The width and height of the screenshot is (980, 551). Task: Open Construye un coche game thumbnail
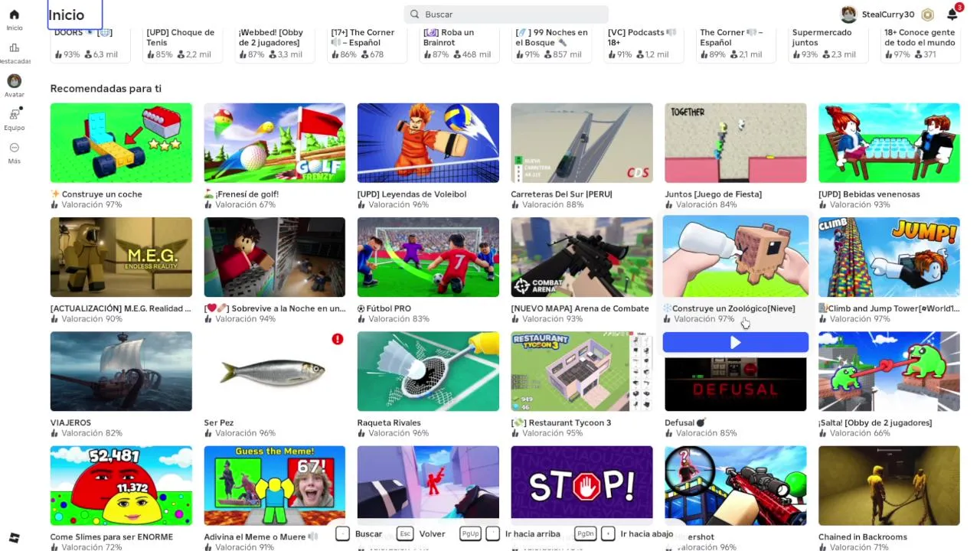[x=121, y=143]
